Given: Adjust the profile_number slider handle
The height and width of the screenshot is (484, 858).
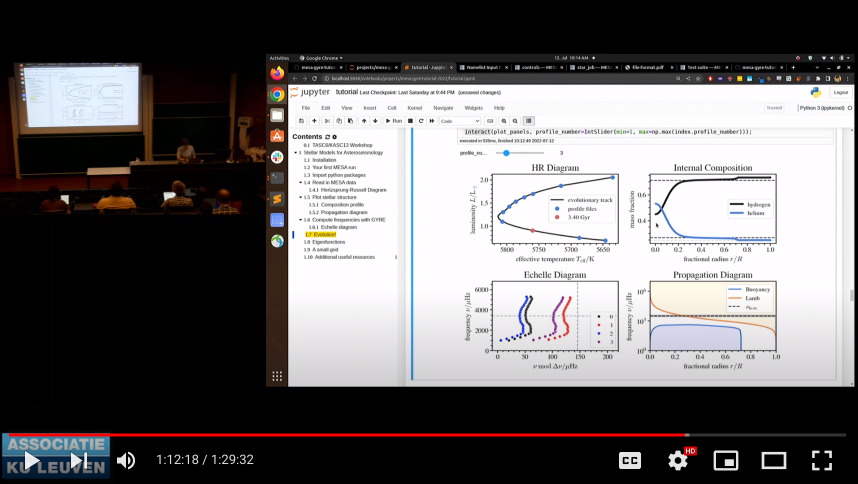Looking at the screenshot, I should (x=506, y=153).
